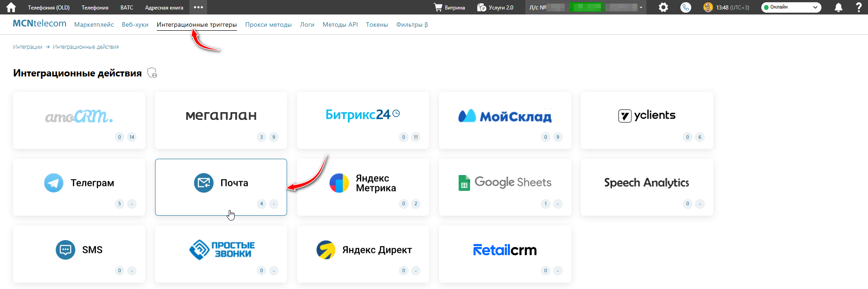
Task: Show notifications bell
Action: [838, 7]
